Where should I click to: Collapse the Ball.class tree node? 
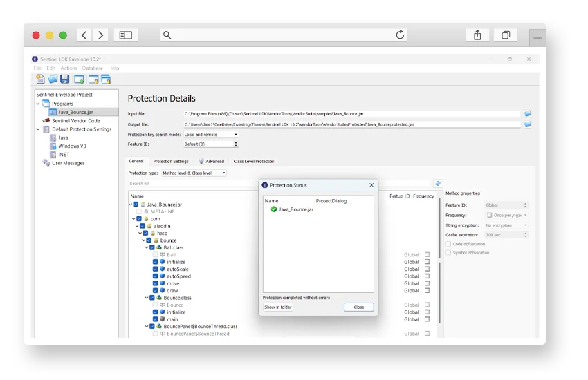(x=147, y=247)
